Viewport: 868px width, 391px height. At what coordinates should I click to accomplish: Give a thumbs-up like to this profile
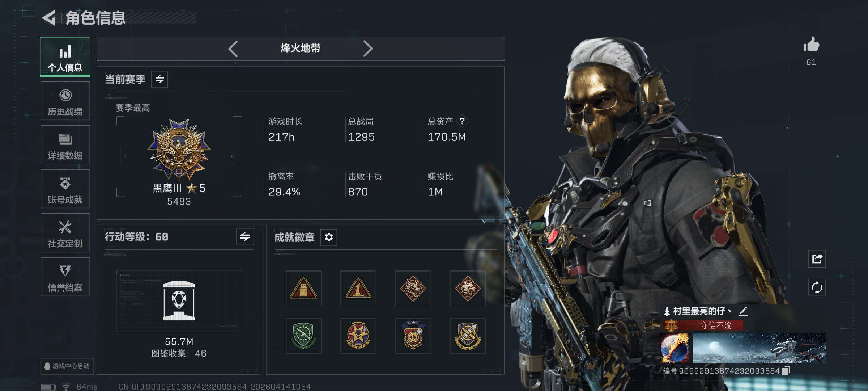click(x=811, y=45)
